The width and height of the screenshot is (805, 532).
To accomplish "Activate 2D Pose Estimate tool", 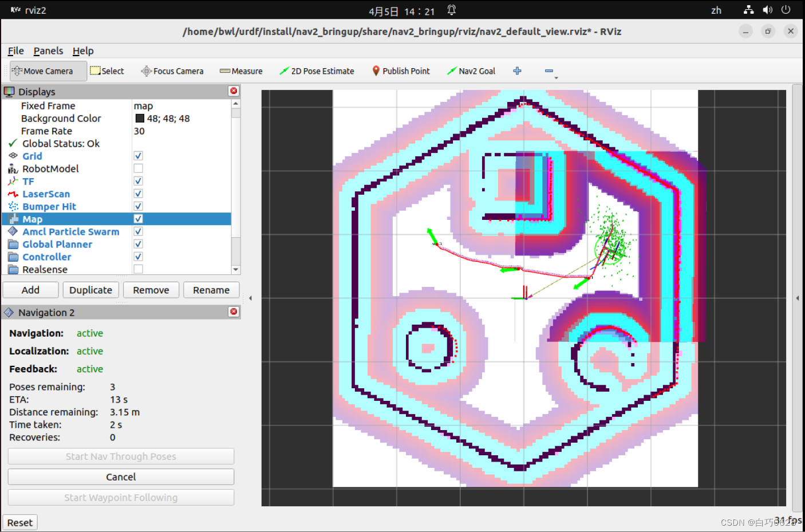I will coord(317,71).
